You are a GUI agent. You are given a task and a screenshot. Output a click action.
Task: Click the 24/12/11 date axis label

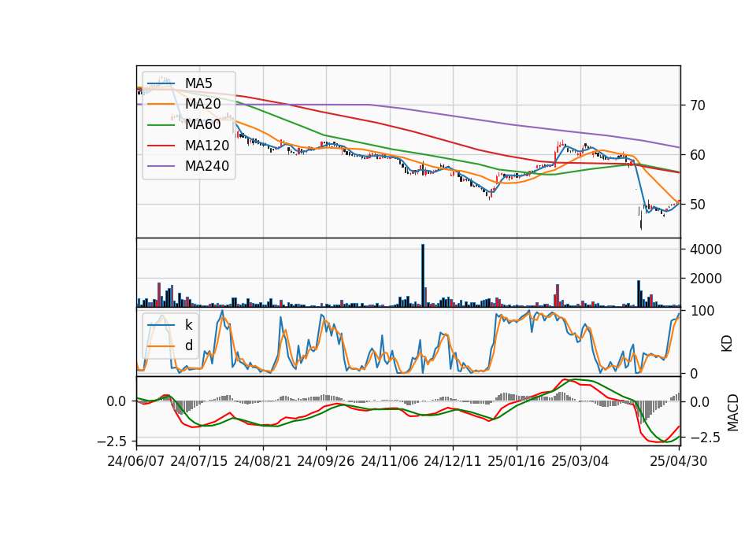click(453, 461)
